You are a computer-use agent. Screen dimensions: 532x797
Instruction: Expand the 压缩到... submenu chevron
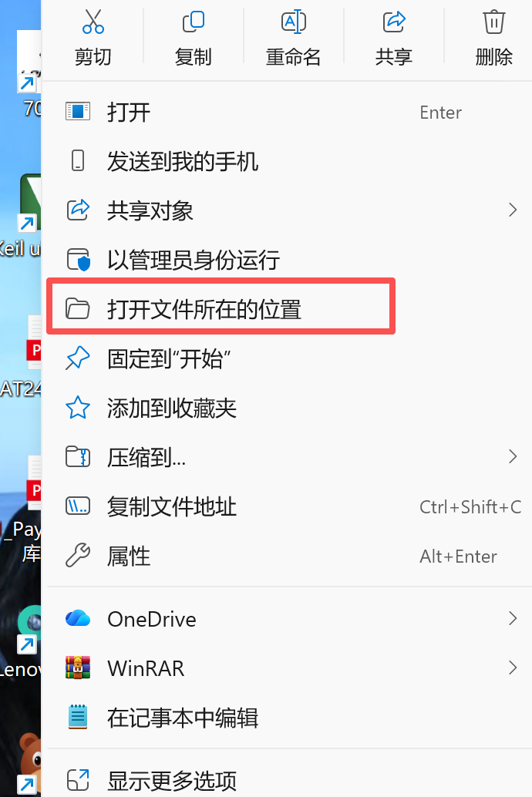(x=513, y=456)
